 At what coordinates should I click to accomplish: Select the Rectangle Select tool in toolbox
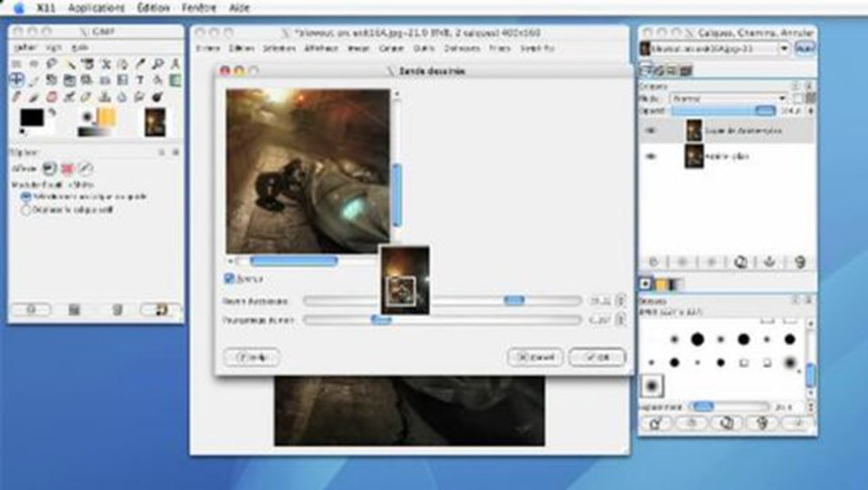(x=16, y=64)
